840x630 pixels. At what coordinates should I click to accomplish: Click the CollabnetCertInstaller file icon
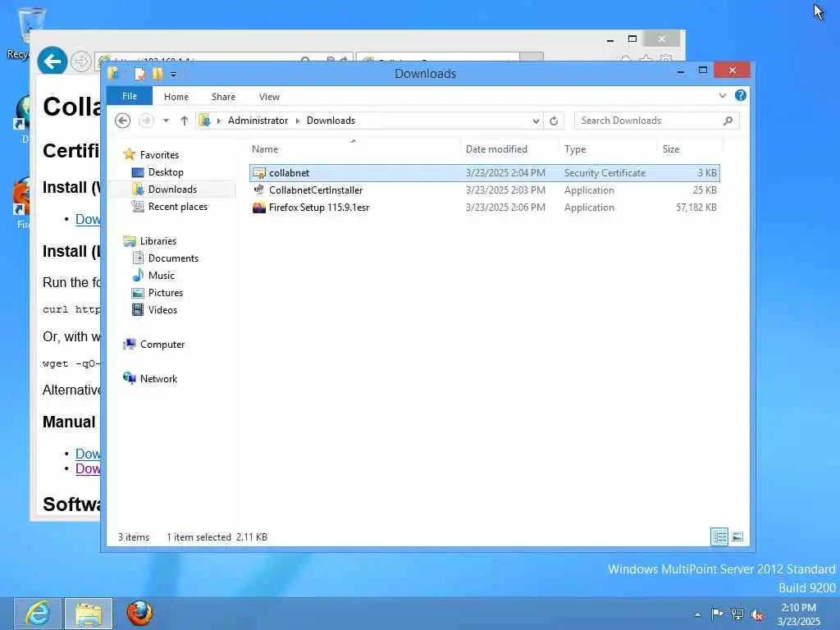click(x=258, y=190)
